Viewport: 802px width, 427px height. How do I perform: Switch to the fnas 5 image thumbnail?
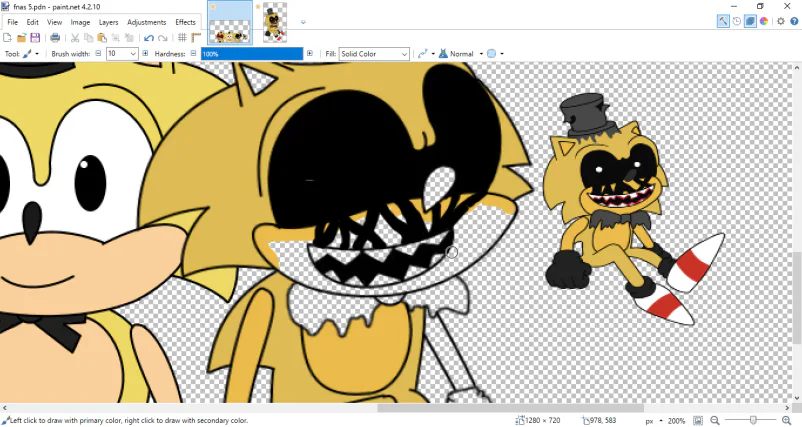tap(230, 23)
